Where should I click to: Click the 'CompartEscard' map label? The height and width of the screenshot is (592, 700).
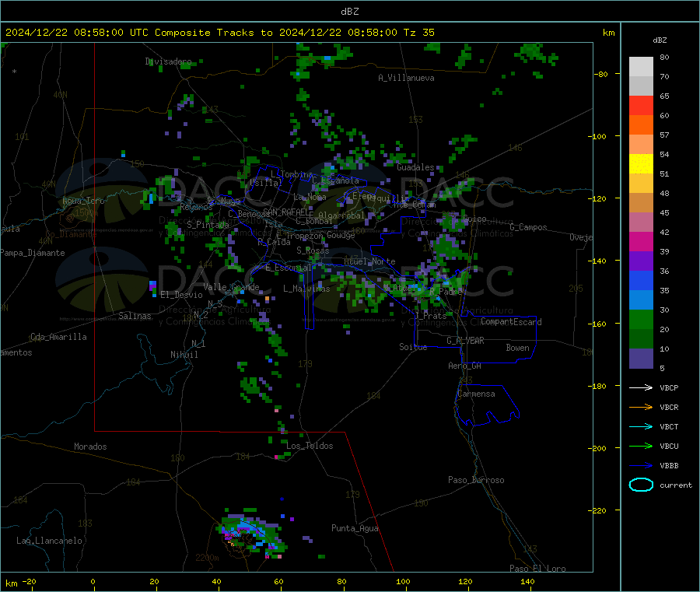pos(511,321)
